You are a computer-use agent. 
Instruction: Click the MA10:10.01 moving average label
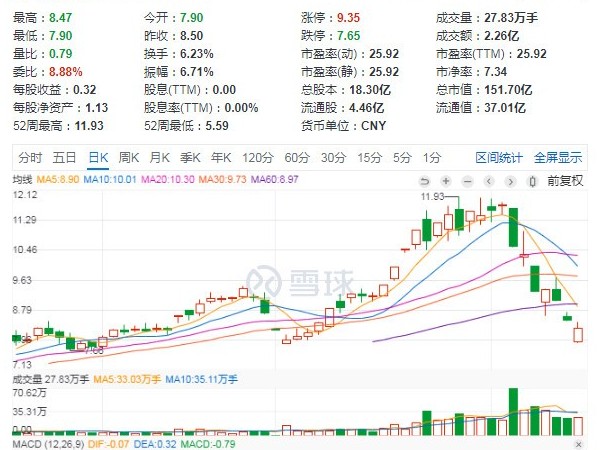pyautogui.click(x=110, y=179)
